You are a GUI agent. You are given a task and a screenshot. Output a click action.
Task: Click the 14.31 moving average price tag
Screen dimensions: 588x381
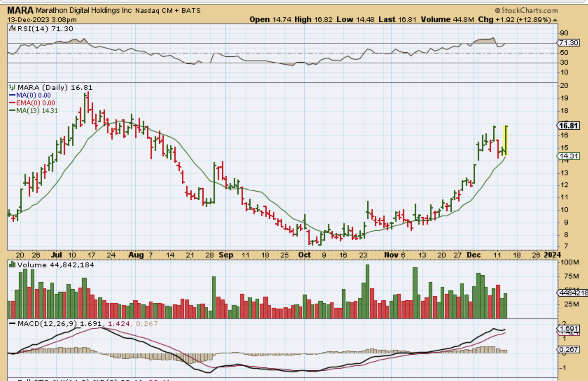[x=568, y=156]
